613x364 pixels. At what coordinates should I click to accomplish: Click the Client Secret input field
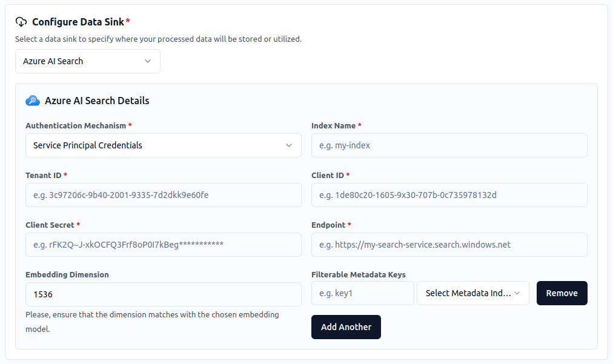click(163, 245)
